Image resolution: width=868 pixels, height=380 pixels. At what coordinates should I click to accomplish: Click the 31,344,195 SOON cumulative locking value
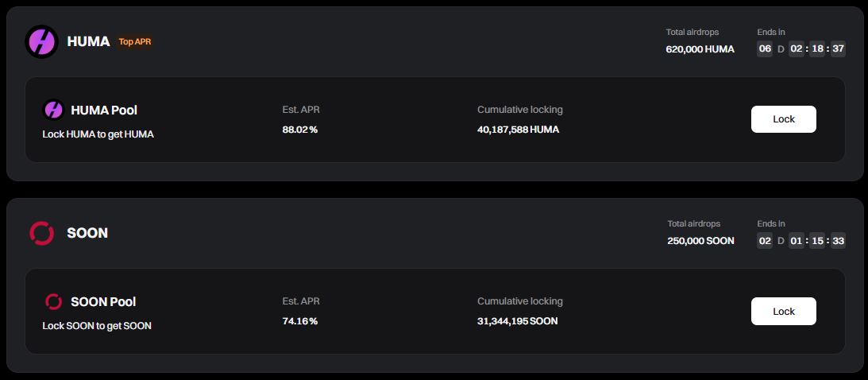coord(517,321)
